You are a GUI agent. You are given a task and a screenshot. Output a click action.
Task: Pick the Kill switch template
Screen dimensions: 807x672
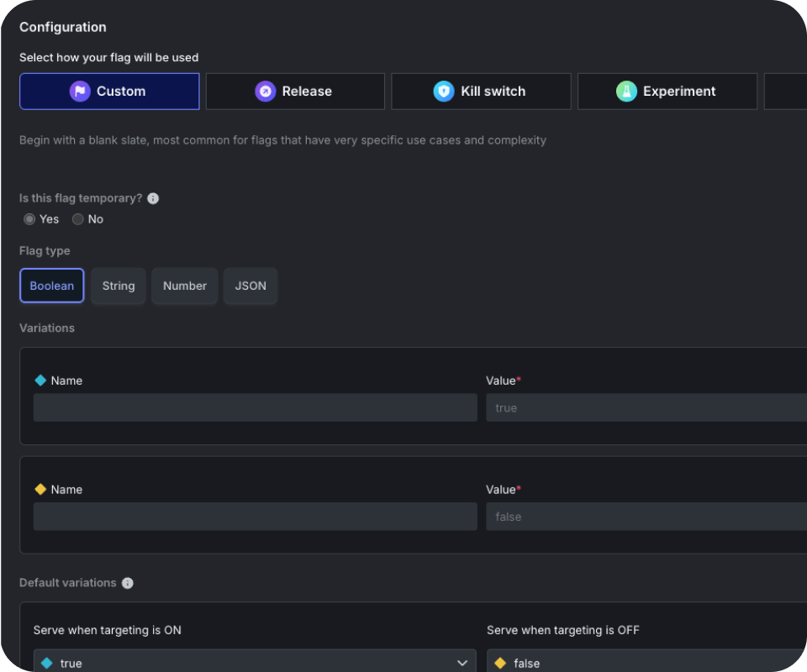tap(481, 92)
